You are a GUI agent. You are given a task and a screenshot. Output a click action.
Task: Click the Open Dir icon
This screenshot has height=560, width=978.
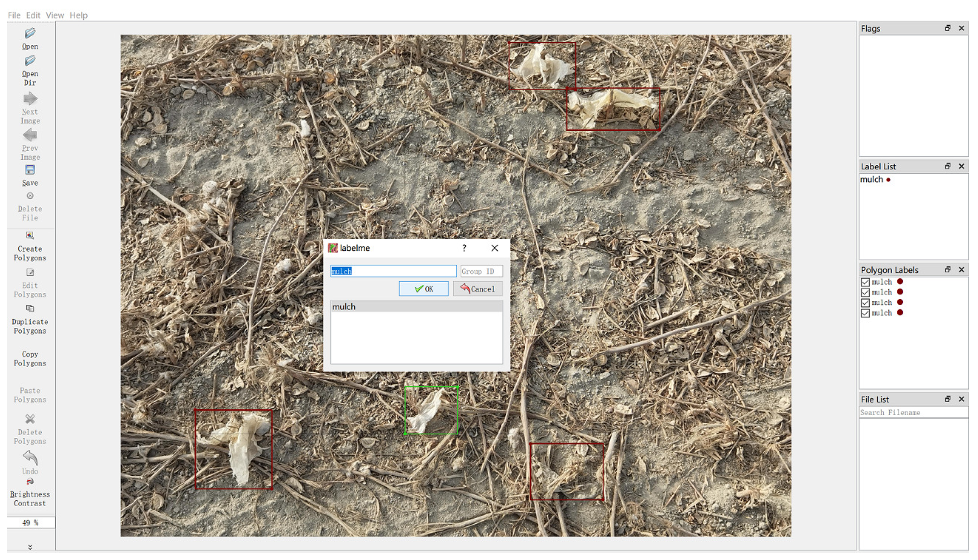tap(30, 61)
